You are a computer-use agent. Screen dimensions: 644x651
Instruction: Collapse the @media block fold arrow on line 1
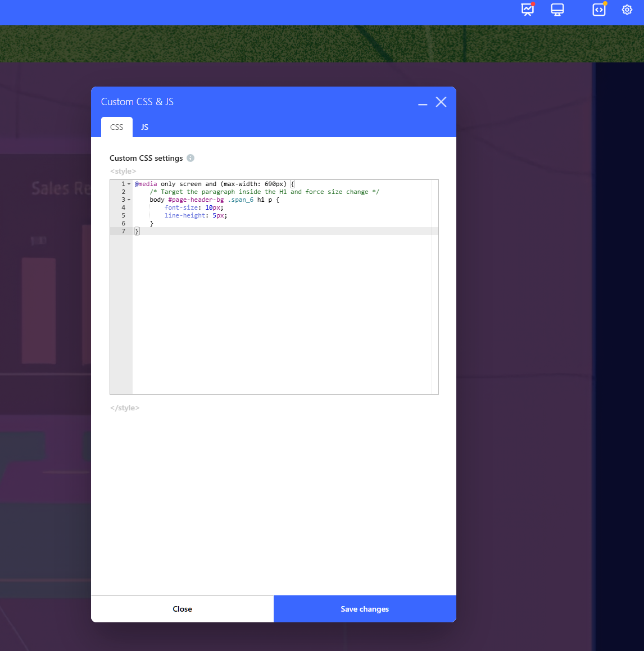click(x=129, y=184)
